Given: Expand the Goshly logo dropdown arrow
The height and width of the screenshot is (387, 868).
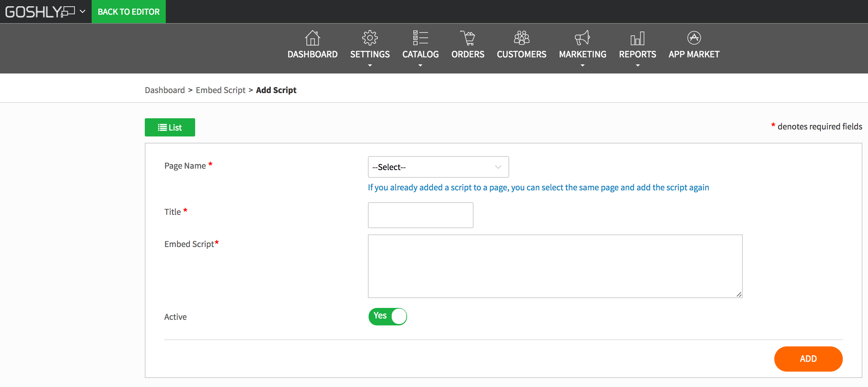Looking at the screenshot, I should coord(83,12).
